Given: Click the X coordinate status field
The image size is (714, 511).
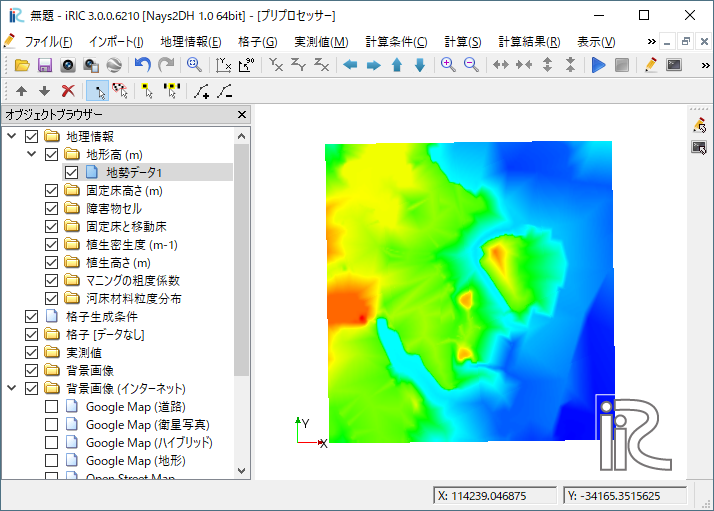Looking at the screenshot, I should [495, 496].
